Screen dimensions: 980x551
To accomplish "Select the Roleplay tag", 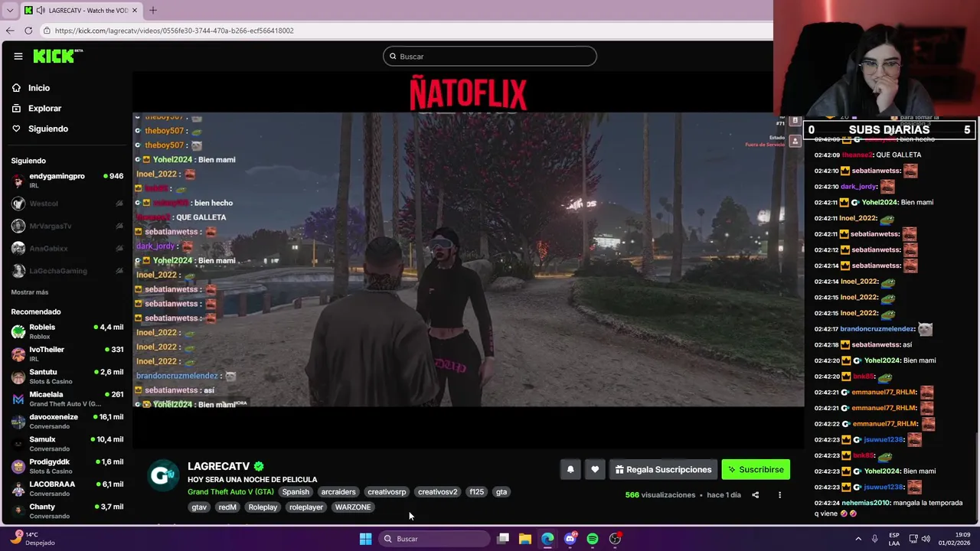I will tap(263, 507).
